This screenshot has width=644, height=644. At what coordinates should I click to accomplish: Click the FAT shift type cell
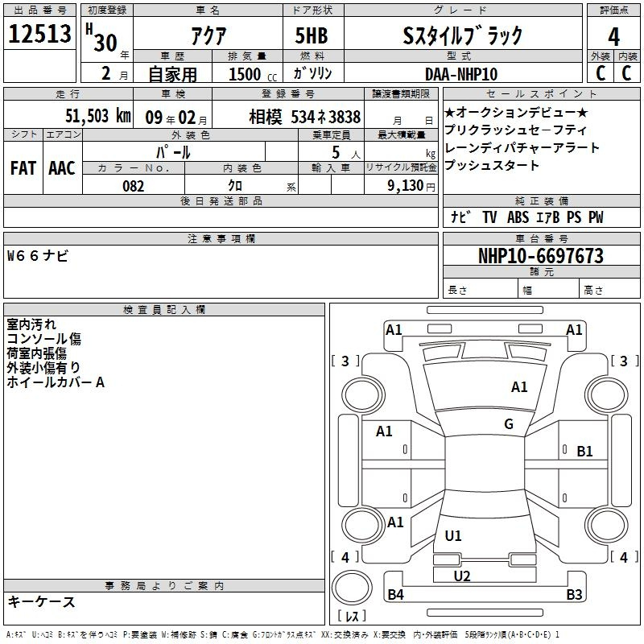(x=23, y=167)
